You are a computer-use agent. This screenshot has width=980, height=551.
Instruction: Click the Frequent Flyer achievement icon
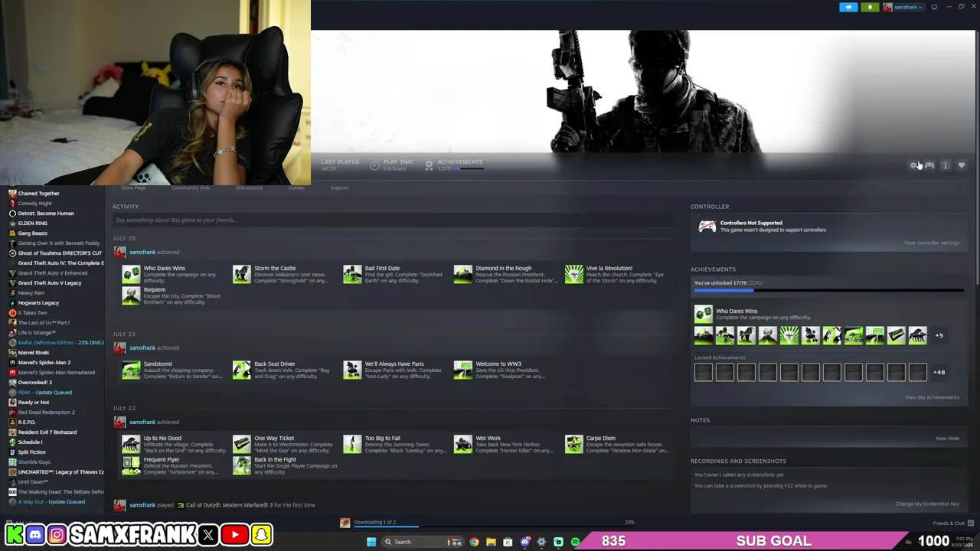point(131,465)
